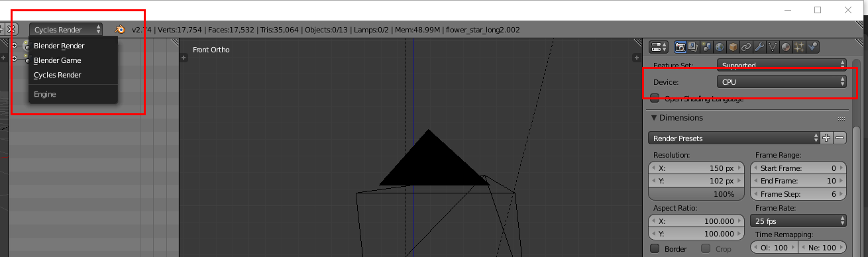Open the Object properties tab (cube icon)
This screenshot has height=257, width=868.
coord(733,47)
